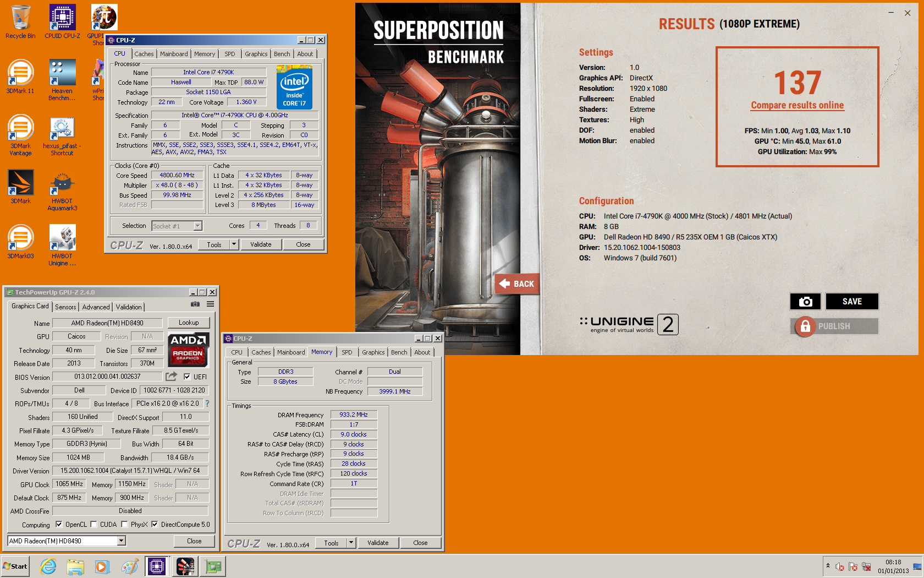The image size is (924, 578).
Task: Switch to CPU-Z taskbar button
Action: pos(157,566)
